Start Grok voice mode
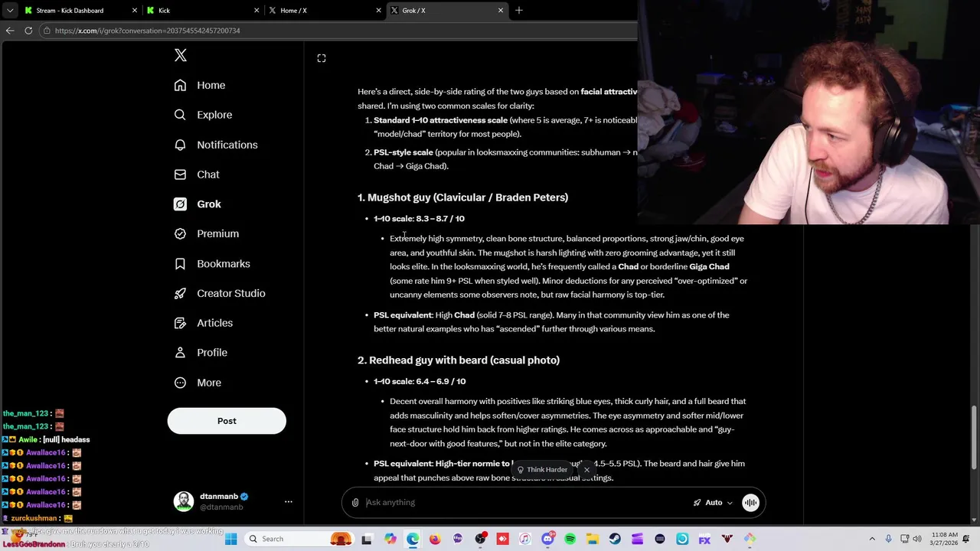This screenshot has height=551, width=980. click(751, 503)
